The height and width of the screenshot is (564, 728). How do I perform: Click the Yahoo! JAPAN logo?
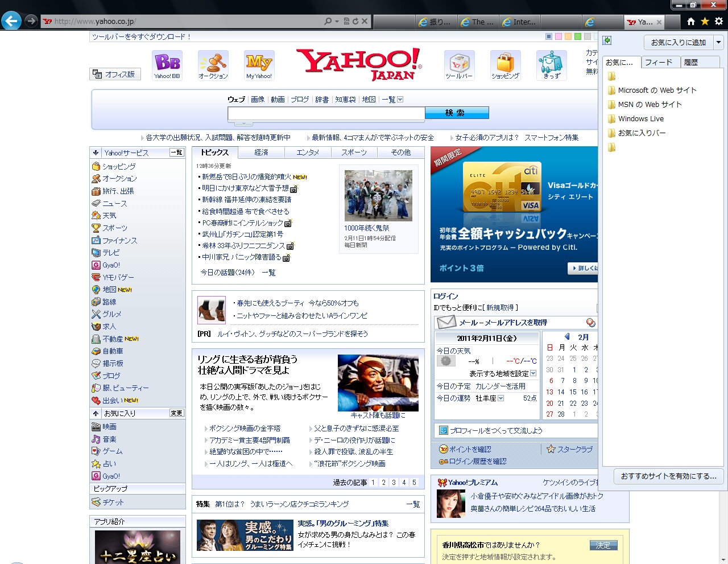click(x=359, y=64)
